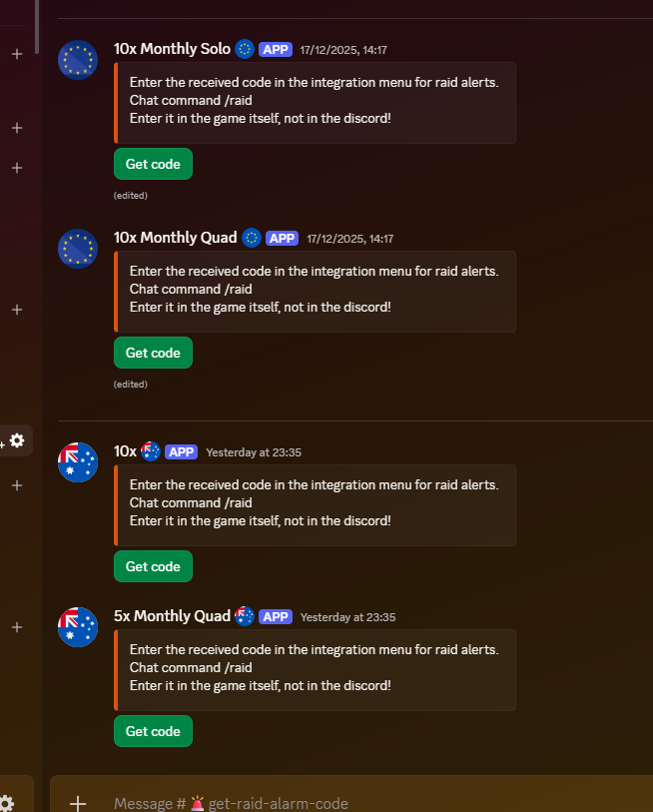653x812 pixels.
Task: Click Get code under 10x Monthly Solo
Action: [153, 164]
